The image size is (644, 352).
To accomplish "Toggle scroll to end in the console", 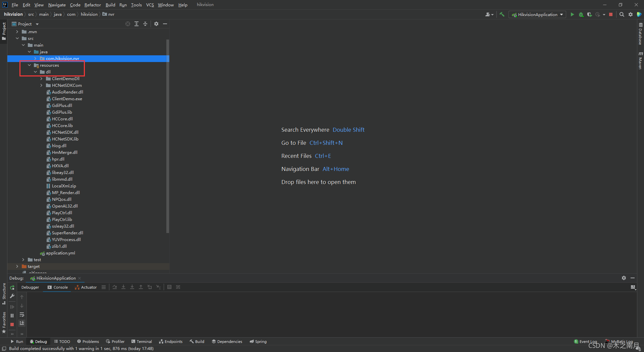I will [x=22, y=323].
